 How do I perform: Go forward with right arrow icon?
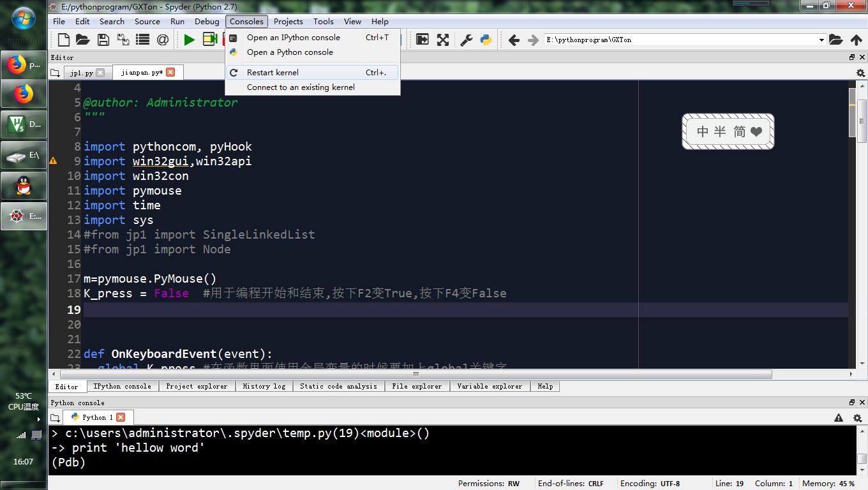tap(533, 40)
